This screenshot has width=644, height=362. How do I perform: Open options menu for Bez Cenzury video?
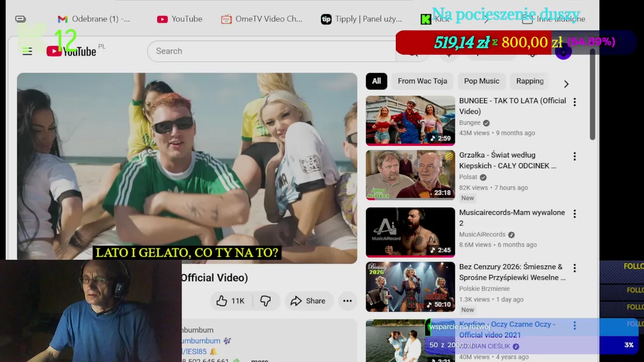point(575,268)
